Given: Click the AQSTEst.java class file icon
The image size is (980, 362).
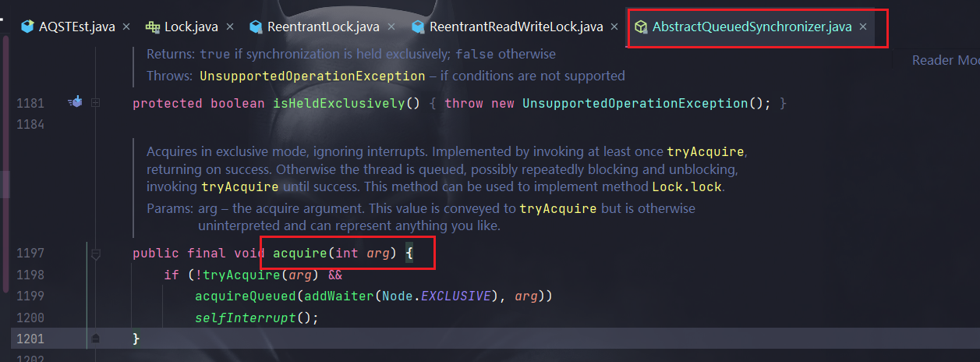Looking at the screenshot, I should click(x=27, y=27).
